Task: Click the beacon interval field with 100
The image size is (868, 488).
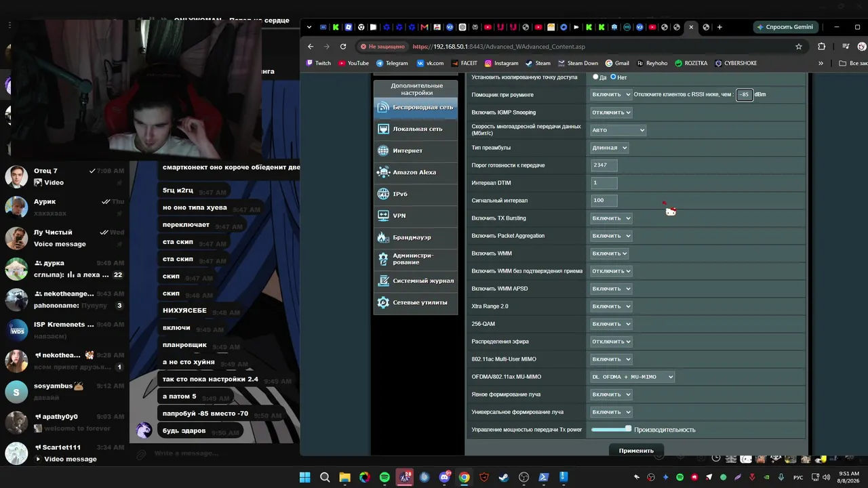Action: [604, 201]
